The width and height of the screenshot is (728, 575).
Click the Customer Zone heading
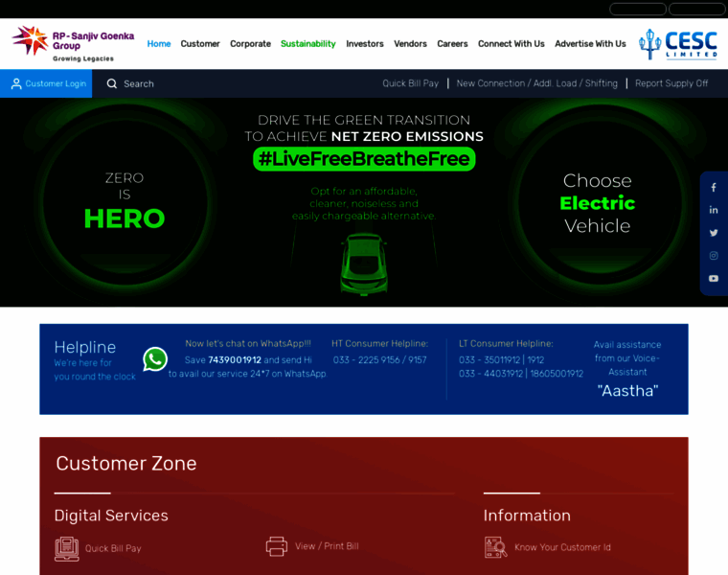126,464
